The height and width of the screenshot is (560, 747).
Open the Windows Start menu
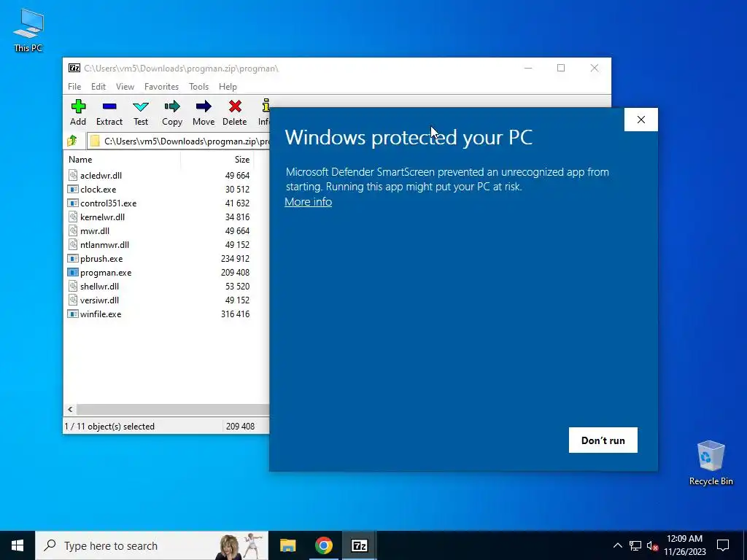(x=18, y=545)
